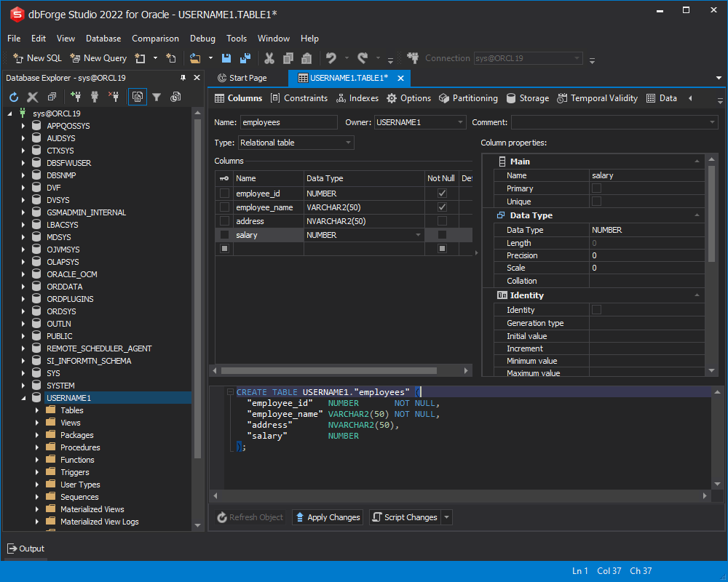Screen dimensions: 728x582
Task: Click the Save icon on the toolbar
Action: coord(226,57)
